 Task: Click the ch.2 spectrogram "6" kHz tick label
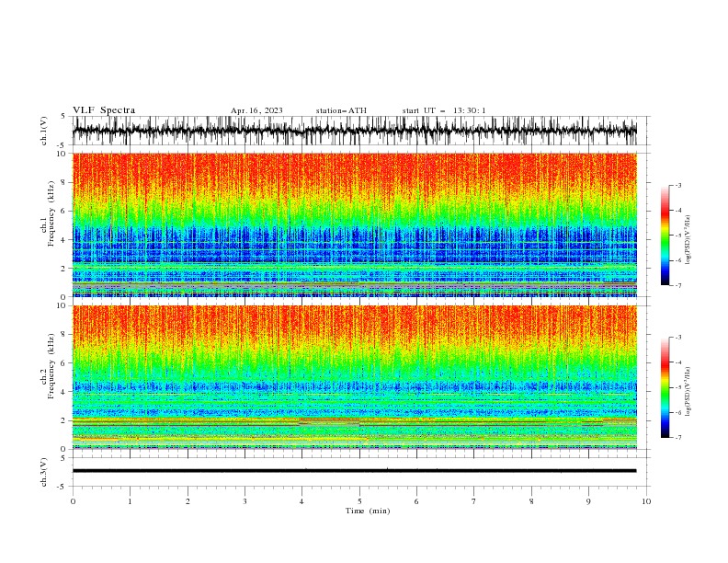click(63, 363)
